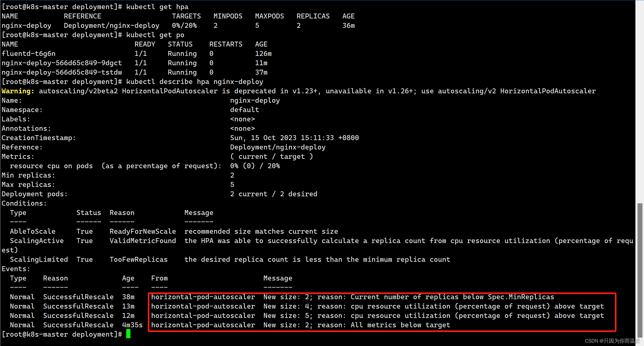Viewport: 644px width, 346px height.
Task: Click 'kubectl describe hpa nginx-deploy' command
Action: coord(195,82)
